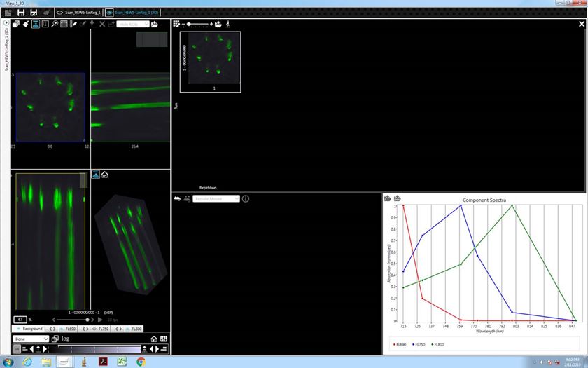Select the brush tool icon

point(24,24)
